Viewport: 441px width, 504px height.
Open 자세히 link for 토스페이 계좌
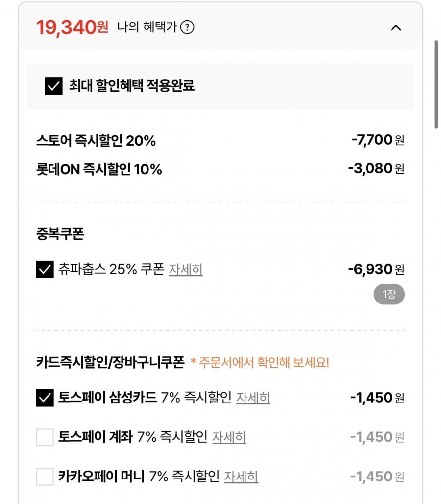229,437
